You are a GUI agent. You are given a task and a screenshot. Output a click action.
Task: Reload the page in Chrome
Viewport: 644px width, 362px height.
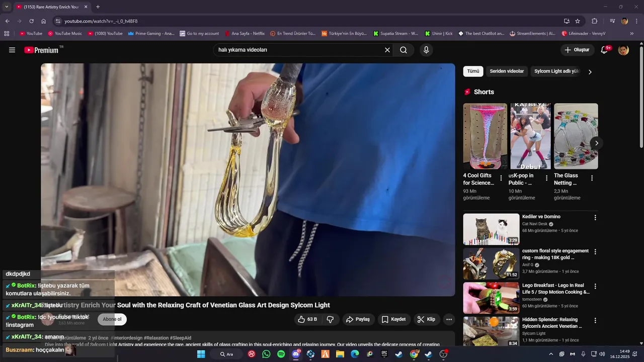[x=31, y=21]
